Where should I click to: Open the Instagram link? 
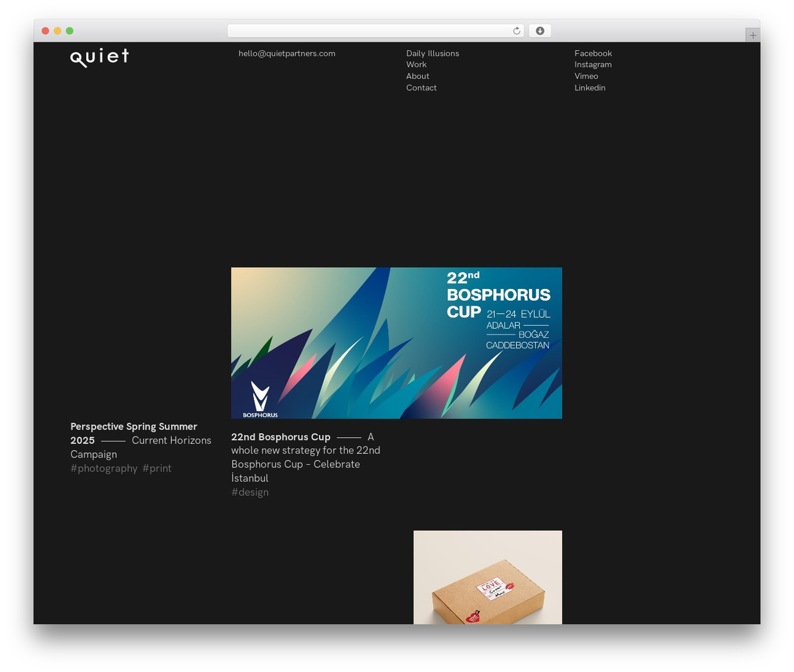click(593, 64)
